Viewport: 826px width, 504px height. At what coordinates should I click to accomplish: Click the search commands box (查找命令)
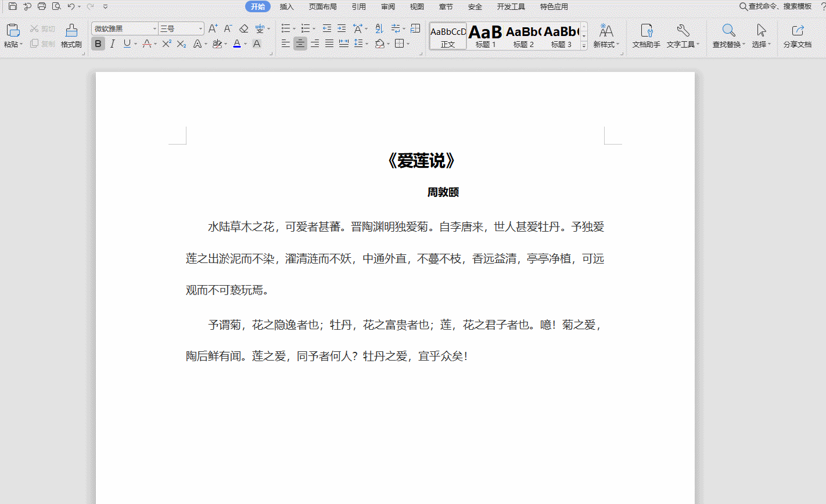pos(775,6)
